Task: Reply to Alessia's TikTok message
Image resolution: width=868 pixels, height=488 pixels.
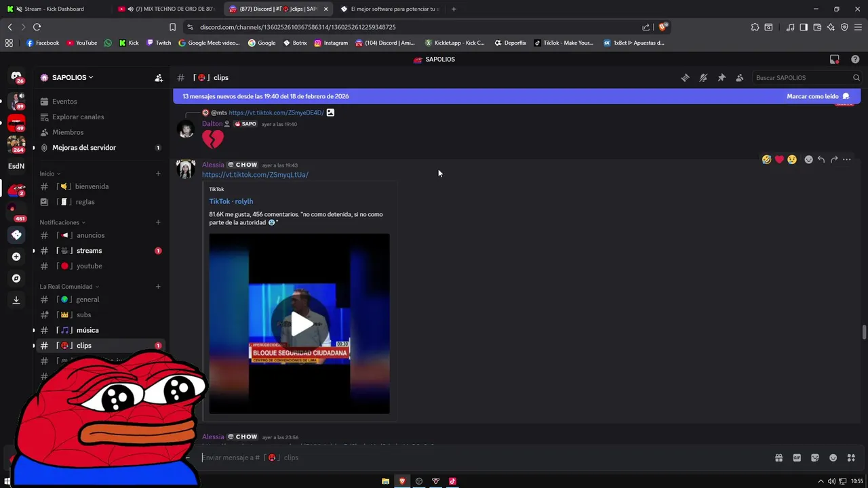Action: click(x=821, y=160)
